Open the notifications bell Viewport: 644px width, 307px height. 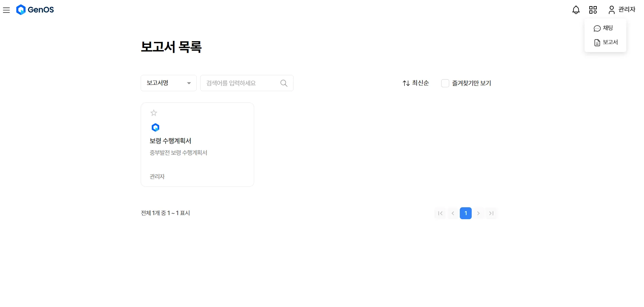576,10
